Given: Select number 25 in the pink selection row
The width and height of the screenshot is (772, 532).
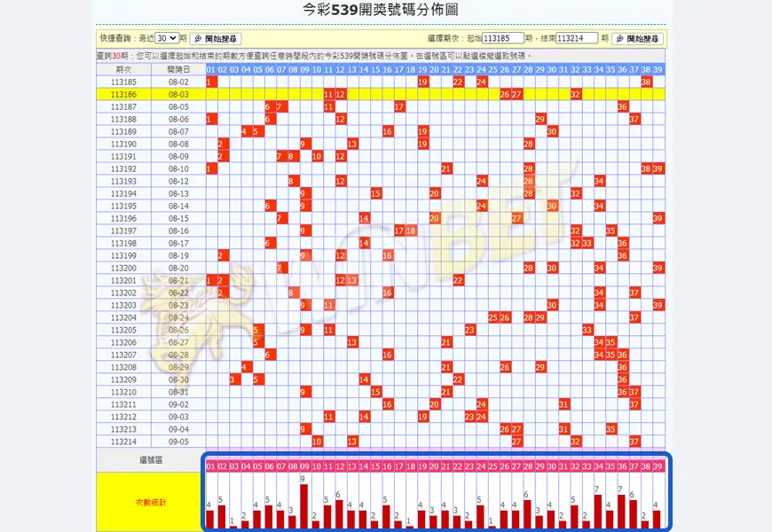Looking at the screenshot, I should pos(492,466).
